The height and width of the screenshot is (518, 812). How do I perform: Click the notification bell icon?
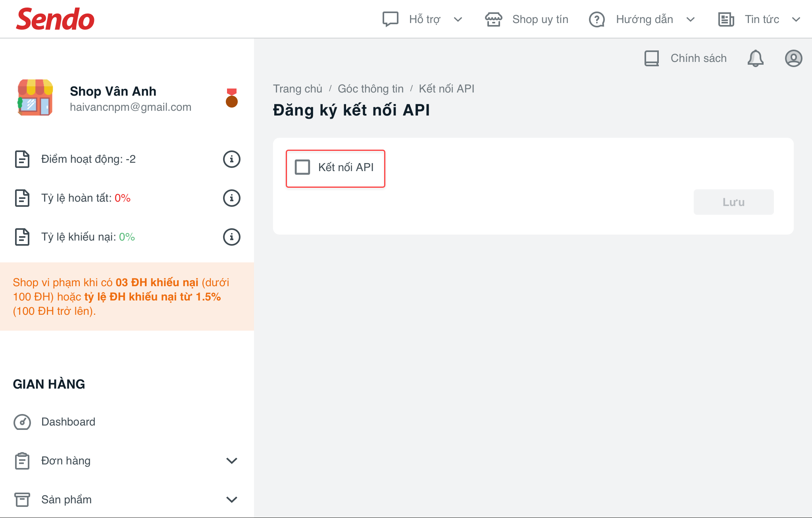(x=755, y=58)
